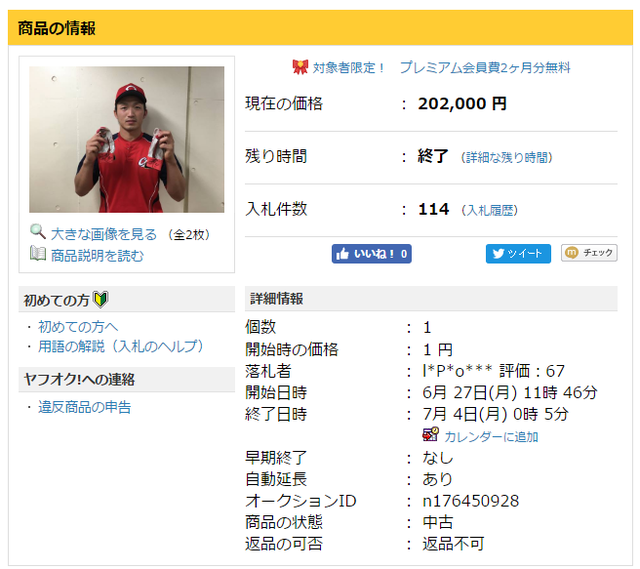Image resolution: width=640 pixels, height=569 pixels.
Task: Click the ツイート share button
Action: pos(518,253)
